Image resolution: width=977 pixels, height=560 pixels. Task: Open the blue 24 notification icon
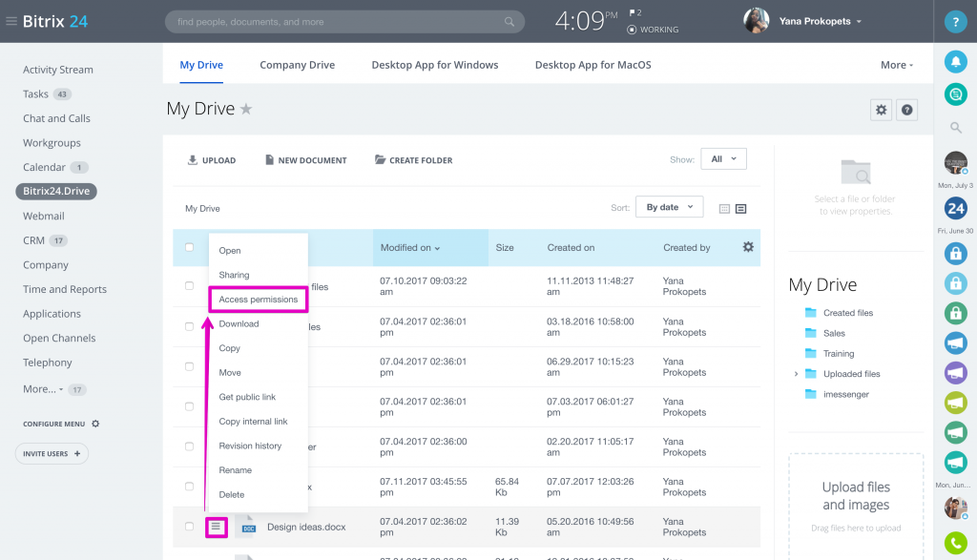[955, 208]
